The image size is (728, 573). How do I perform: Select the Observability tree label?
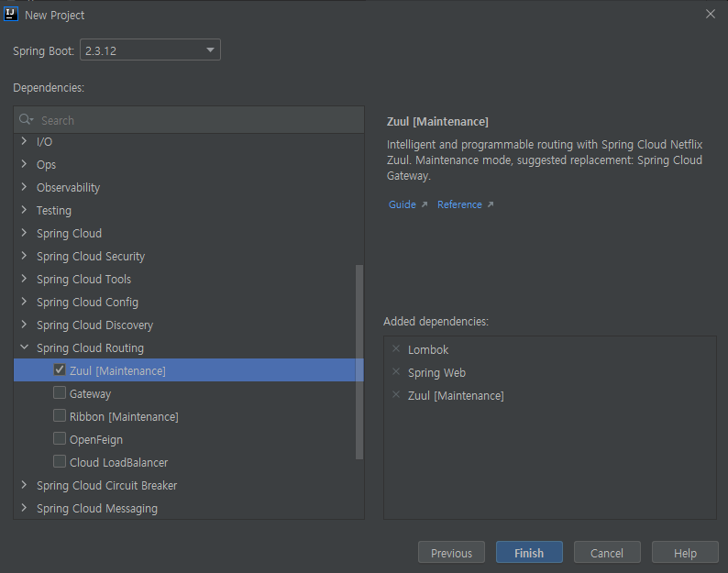coord(68,188)
